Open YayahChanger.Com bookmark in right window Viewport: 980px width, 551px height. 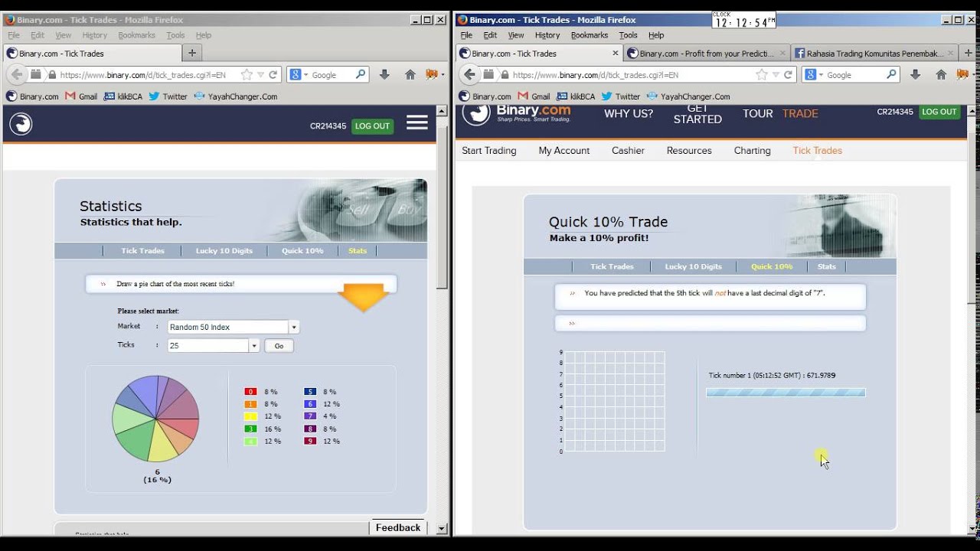[688, 96]
